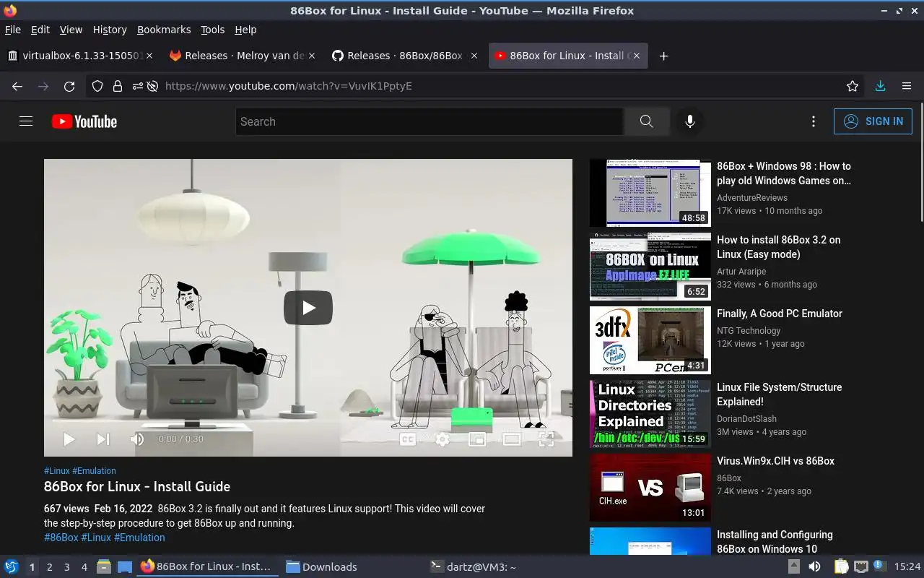Screen dimensions: 924x578
Task: Mute the video player volume
Action: (x=137, y=439)
